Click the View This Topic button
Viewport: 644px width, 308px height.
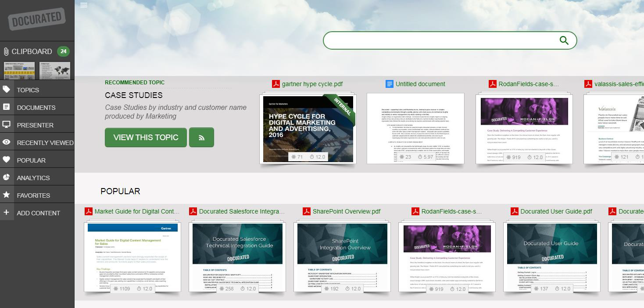[x=146, y=138]
